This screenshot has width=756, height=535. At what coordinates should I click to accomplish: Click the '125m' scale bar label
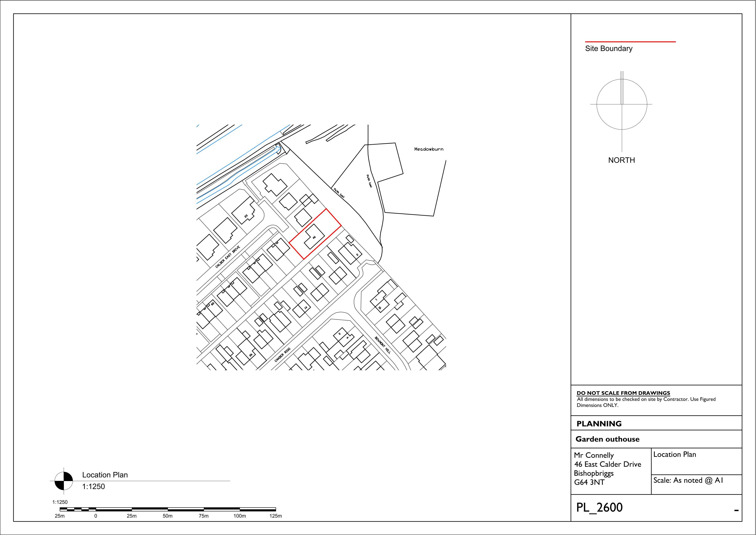pos(276,516)
